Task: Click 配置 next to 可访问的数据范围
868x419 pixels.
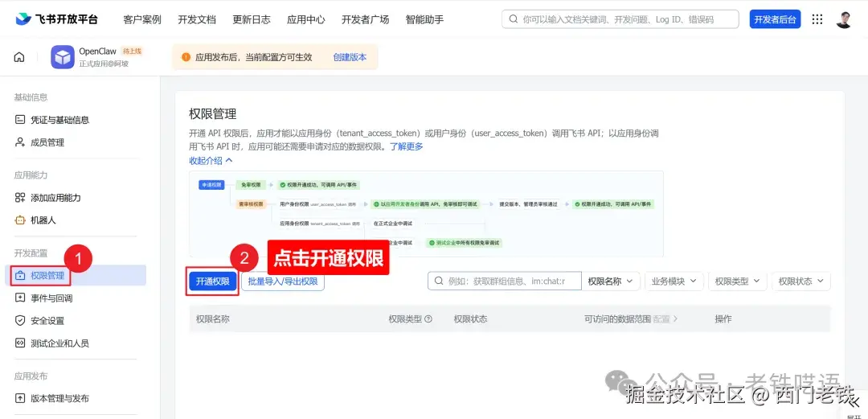Action: point(665,319)
